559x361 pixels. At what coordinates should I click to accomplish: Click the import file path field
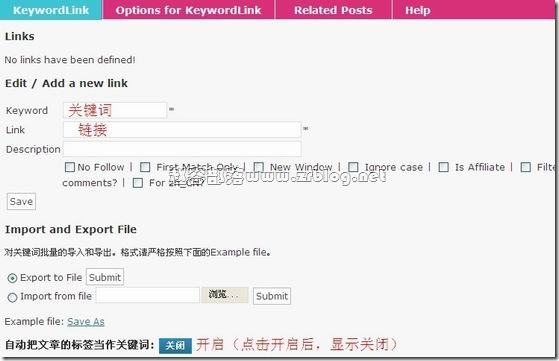tap(148, 295)
